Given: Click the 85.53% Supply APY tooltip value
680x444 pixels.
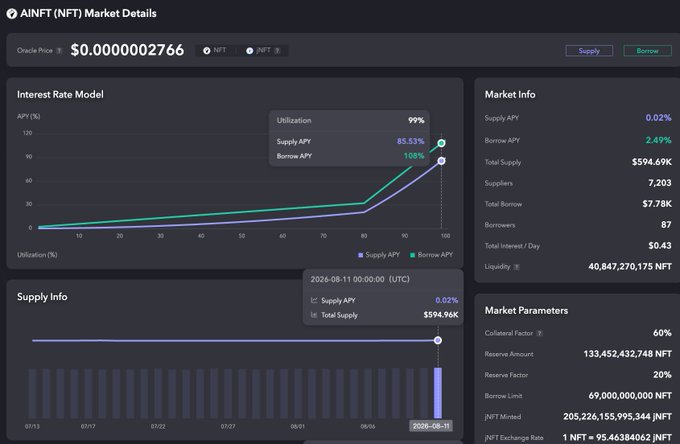Looking at the screenshot, I should tap(410, 141).
